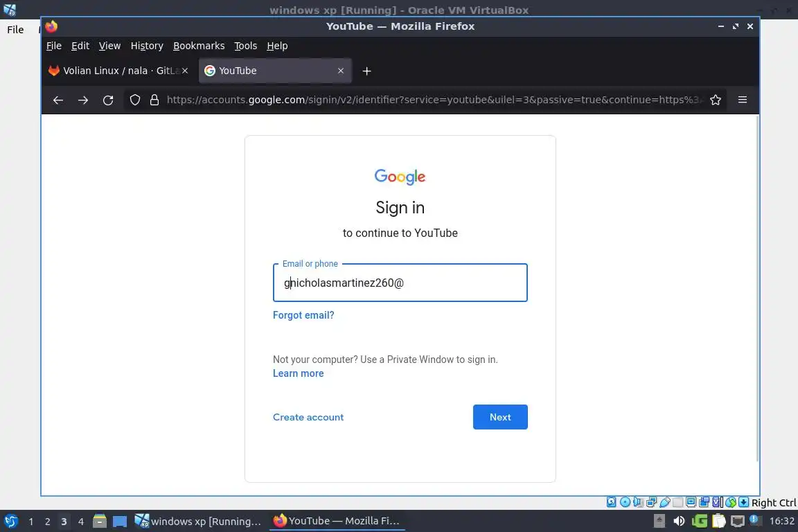The width and height of the screenshot is (798, 532).
Task: Open the View menu
Action: point(109,46)
